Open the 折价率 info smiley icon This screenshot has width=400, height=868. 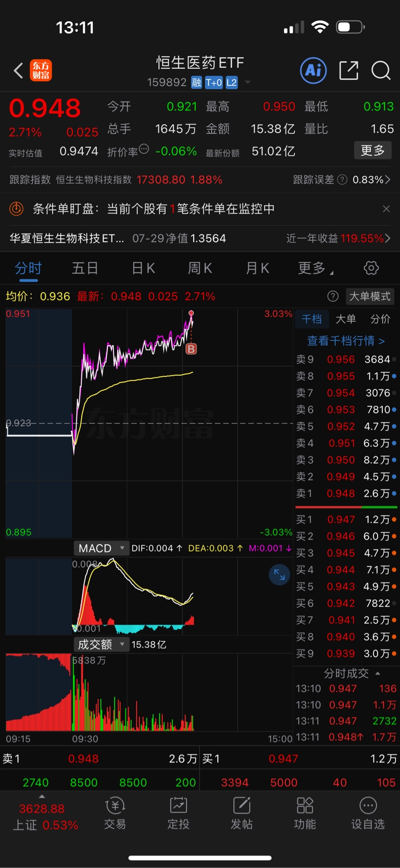(144, 149)
